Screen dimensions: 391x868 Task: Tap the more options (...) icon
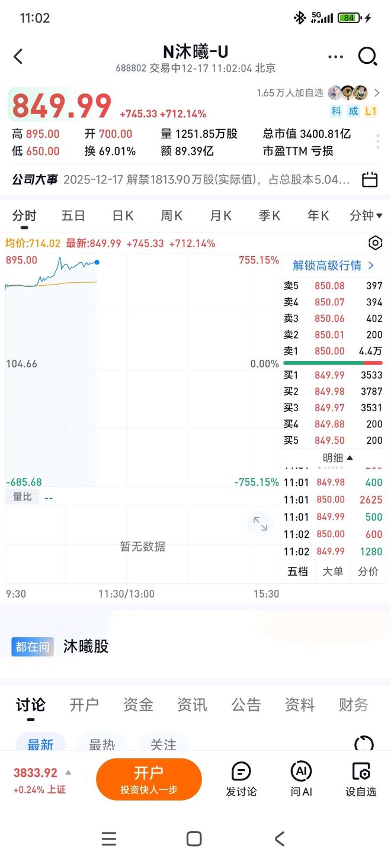pos(336,56)
